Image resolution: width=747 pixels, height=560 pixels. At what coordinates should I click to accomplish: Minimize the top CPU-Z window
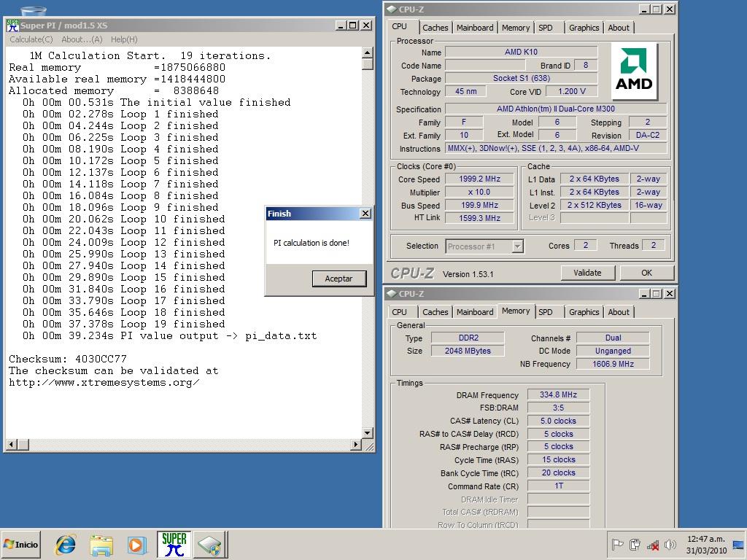pos(644,9)
